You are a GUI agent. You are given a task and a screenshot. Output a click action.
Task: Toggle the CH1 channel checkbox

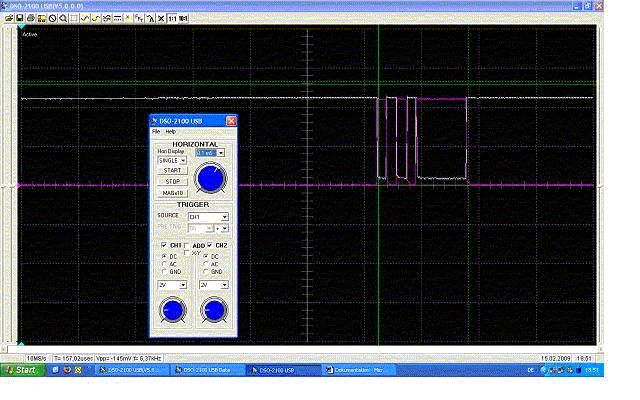pos(164,245)
